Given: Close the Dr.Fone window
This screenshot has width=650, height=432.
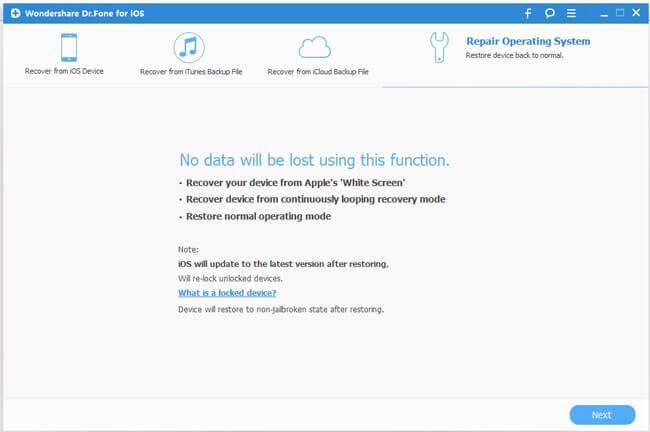Looking at the screenshot, I should click(x=636, y=13).
